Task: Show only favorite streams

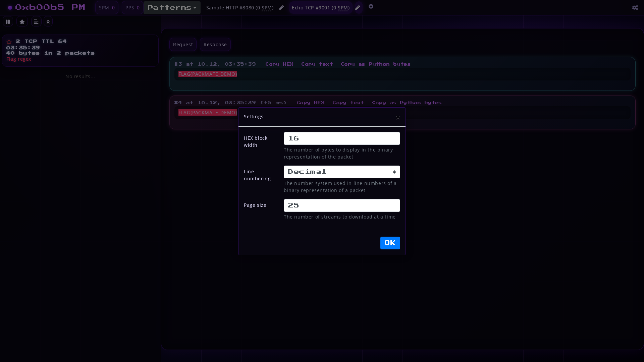Action: (x=22, y=21)
